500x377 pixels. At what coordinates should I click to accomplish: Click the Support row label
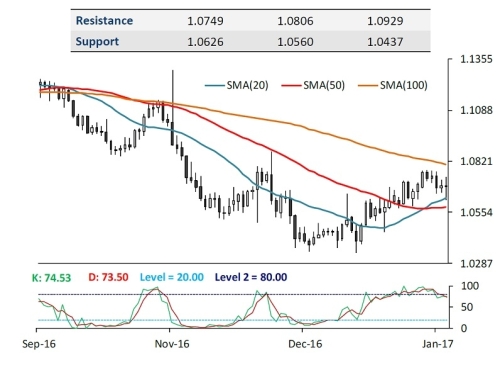tap(97, 42)
